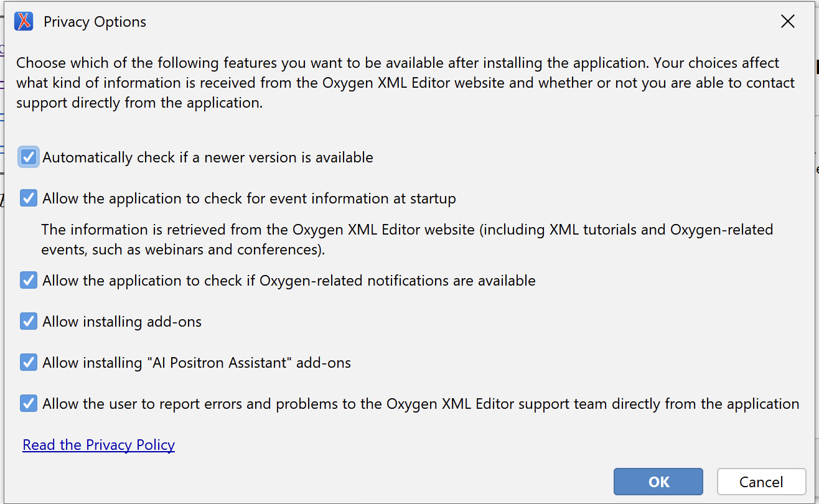Screen dimensions: 819x504
Task: Close the Privacy Options window with X
Action: click(788, 22)
